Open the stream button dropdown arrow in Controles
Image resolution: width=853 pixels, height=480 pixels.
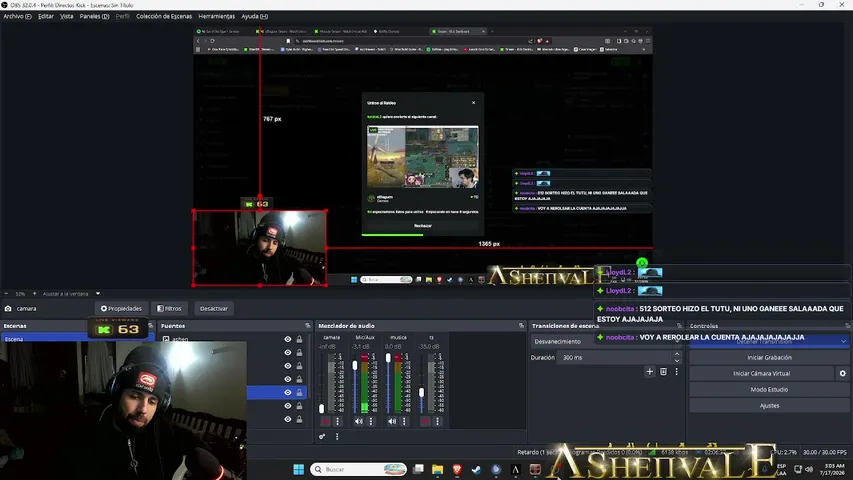click(843, 342)
